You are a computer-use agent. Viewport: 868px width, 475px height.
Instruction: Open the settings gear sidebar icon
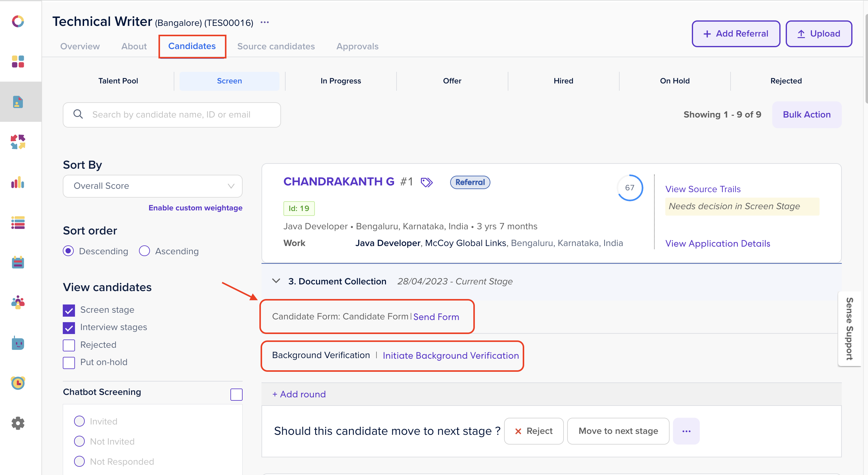[18, 423]
